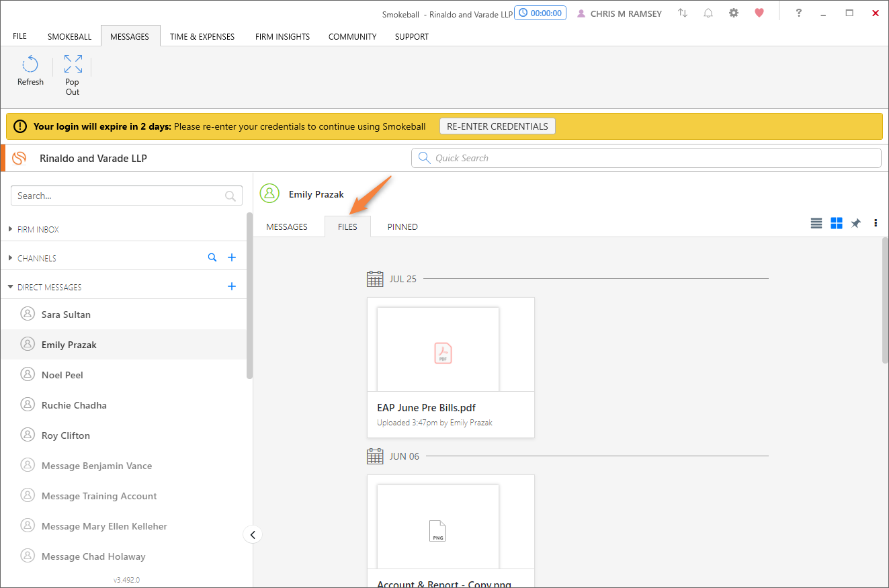This screenshot has width=889, height=588.
Task: Collapse the sidebar with chevron button
Action: pyautogui.click(x=253, y=535)
